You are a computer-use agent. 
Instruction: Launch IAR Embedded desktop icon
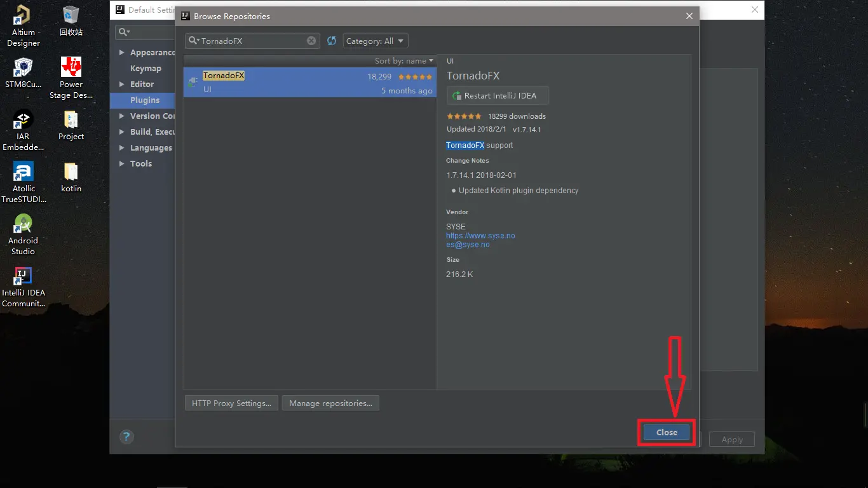[24, 130]
